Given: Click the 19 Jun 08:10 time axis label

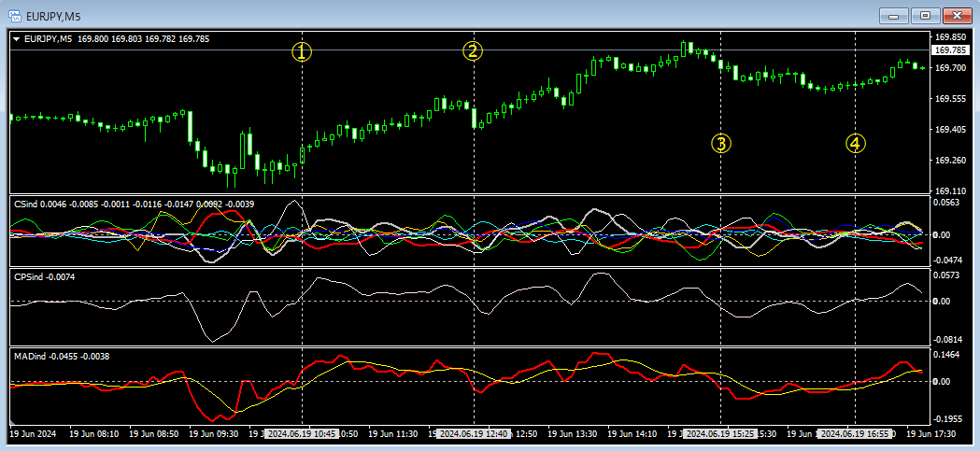Looking at the screenshot, I should (93, 433).
